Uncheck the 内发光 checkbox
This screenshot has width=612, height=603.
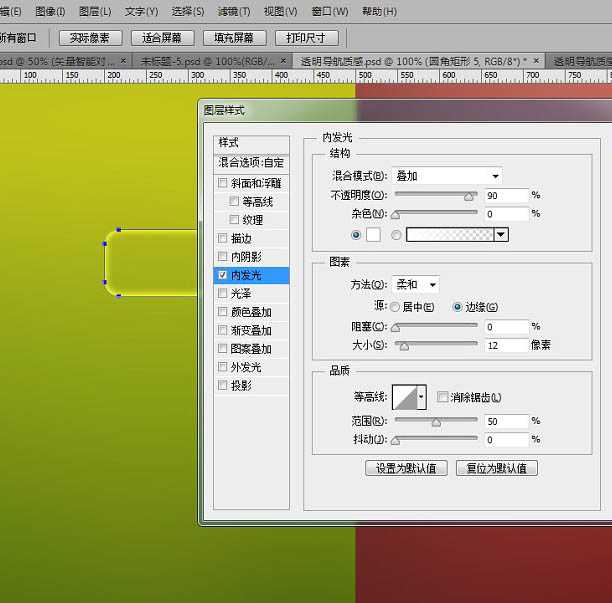coord(222,275)
